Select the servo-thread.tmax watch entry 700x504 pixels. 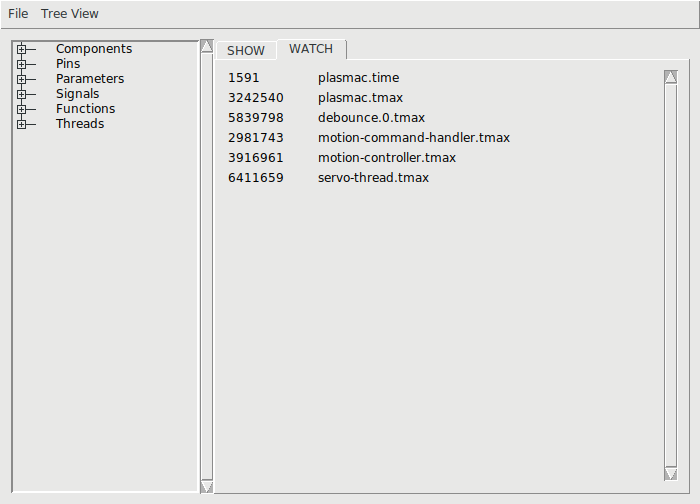click(373, 178)
